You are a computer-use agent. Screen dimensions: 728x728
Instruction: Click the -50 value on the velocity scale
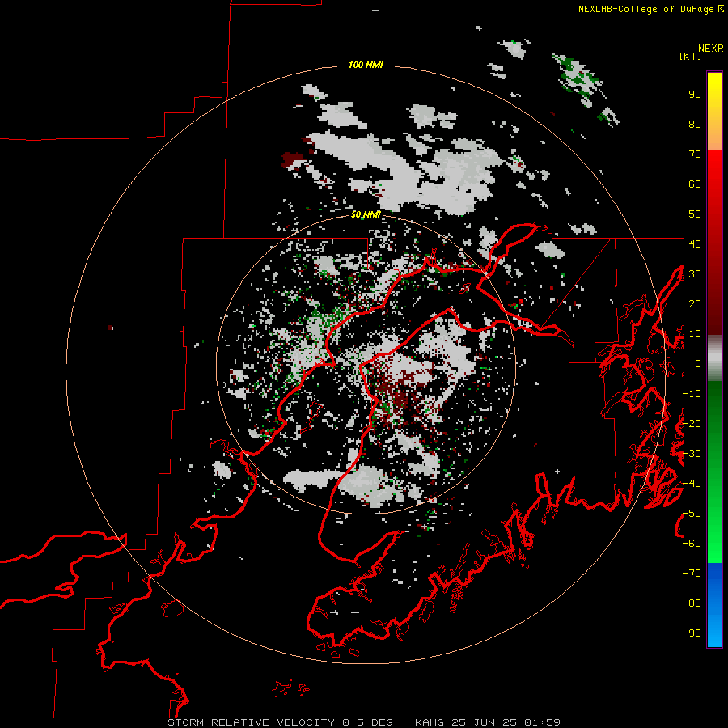692,514
